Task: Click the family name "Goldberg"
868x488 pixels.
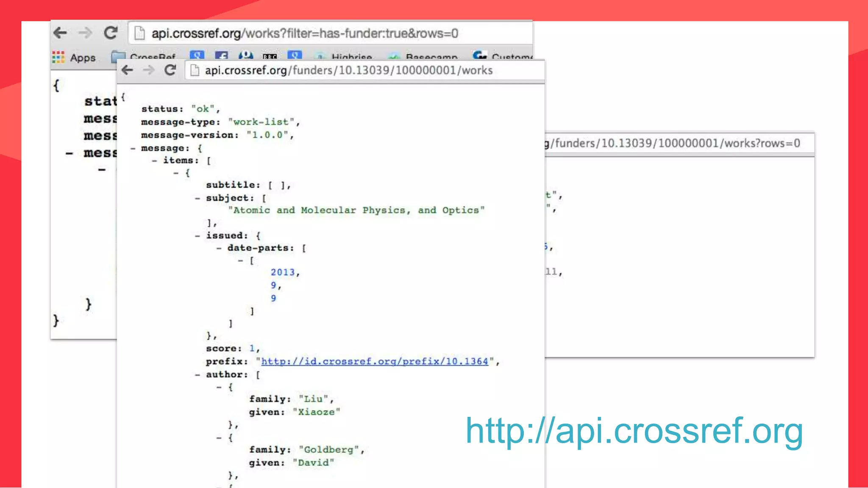Action: [x=329, y=449]
